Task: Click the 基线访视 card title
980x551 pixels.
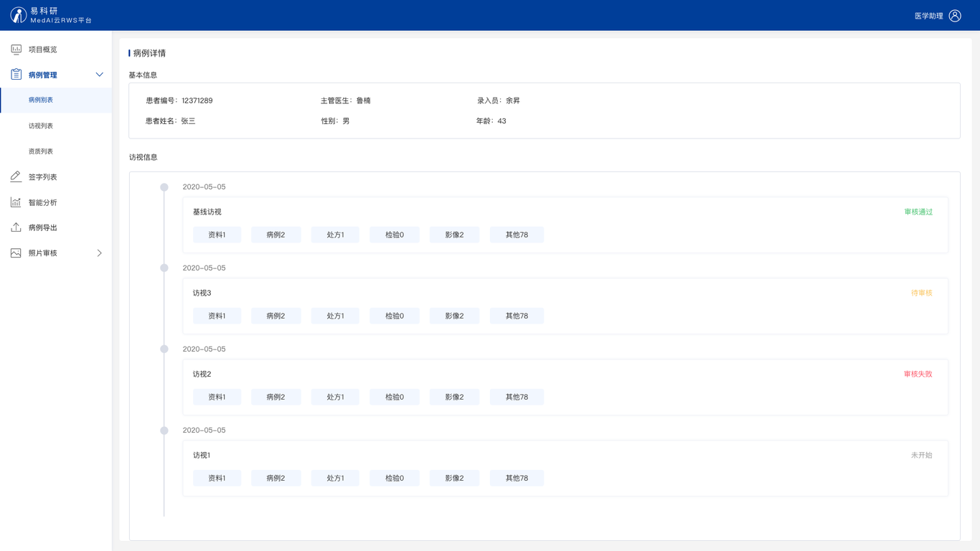Action: click(207, 212)
